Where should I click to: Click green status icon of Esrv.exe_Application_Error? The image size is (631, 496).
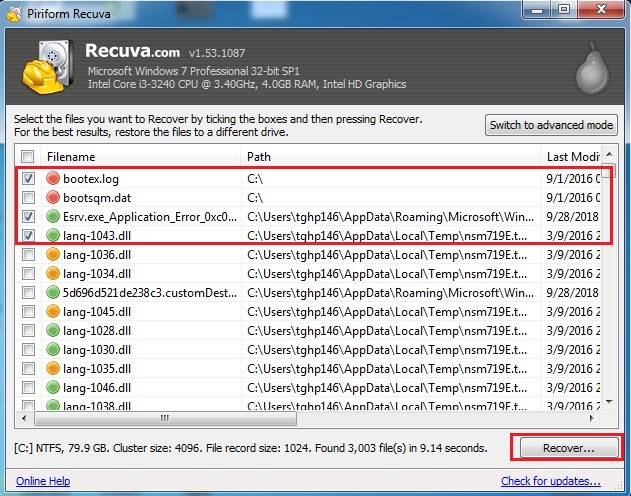53,216
